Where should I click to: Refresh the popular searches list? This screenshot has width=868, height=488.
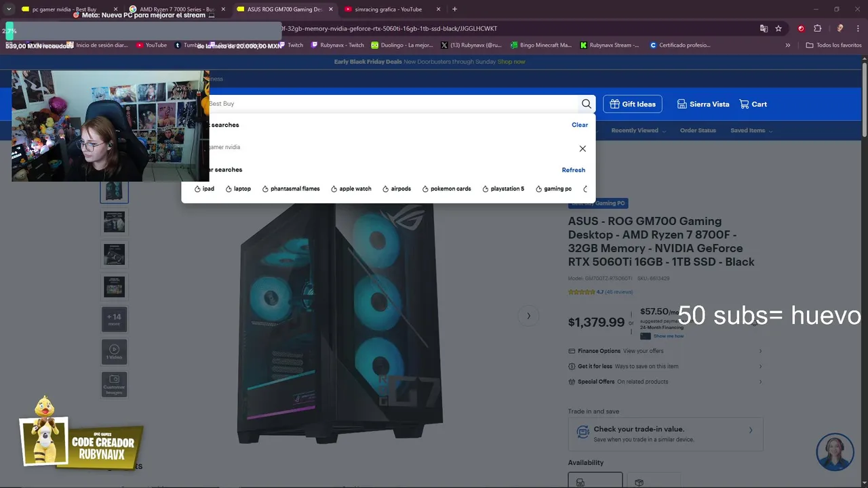(x=573, y=170)
